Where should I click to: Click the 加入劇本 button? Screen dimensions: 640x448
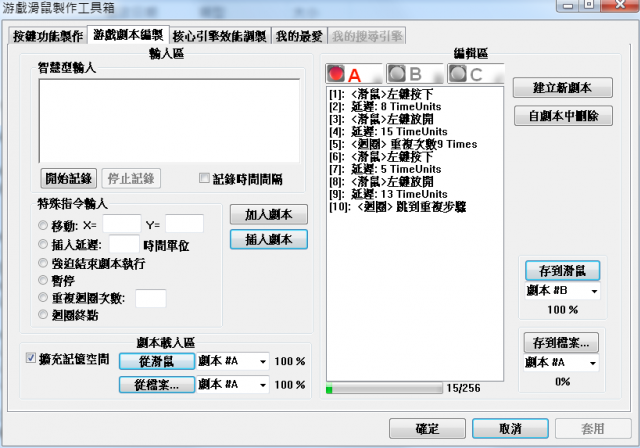269,215
